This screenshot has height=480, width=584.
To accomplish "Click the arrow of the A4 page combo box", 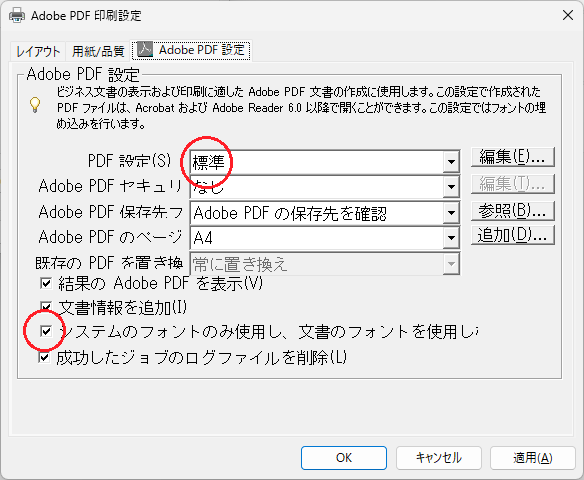I will [x=451, y=238].
